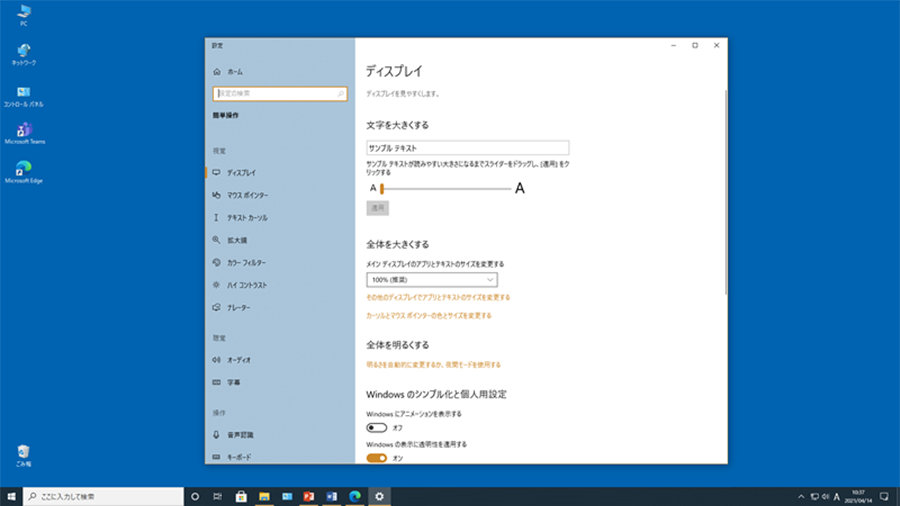The image size is (900, 506).
Task: Open カラー フィルター settings
Action: [x=246, y=262]
